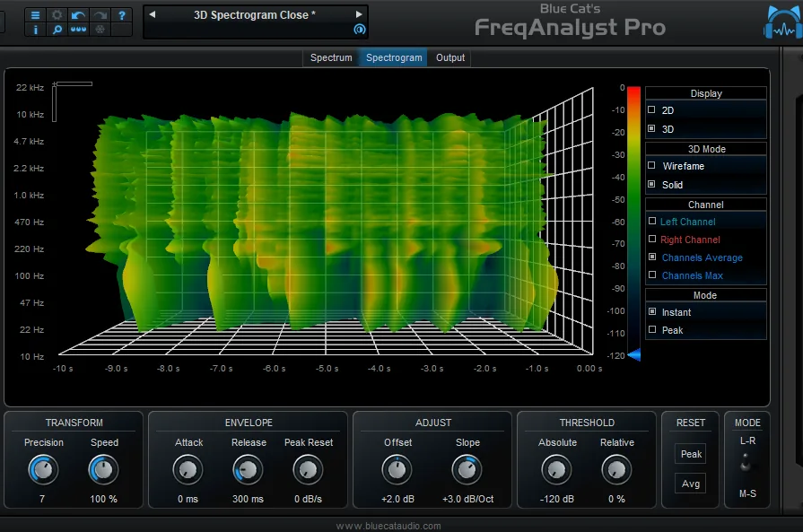Click the redo arrow icon

(100, 15)
